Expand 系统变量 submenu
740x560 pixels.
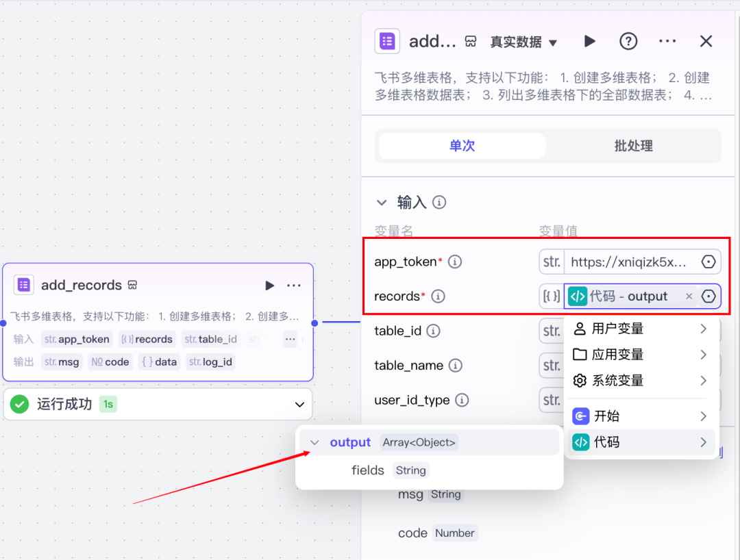point(641,381)
